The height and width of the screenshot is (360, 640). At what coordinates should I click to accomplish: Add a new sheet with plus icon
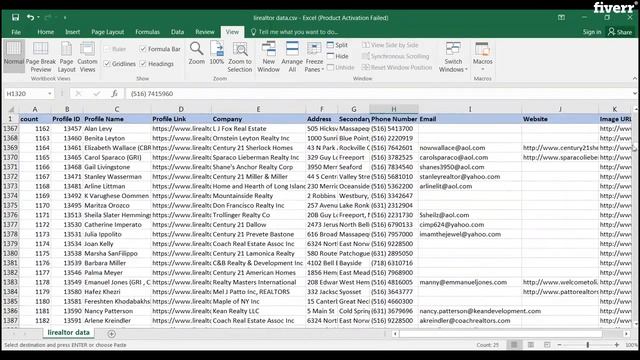pos(111,334)
